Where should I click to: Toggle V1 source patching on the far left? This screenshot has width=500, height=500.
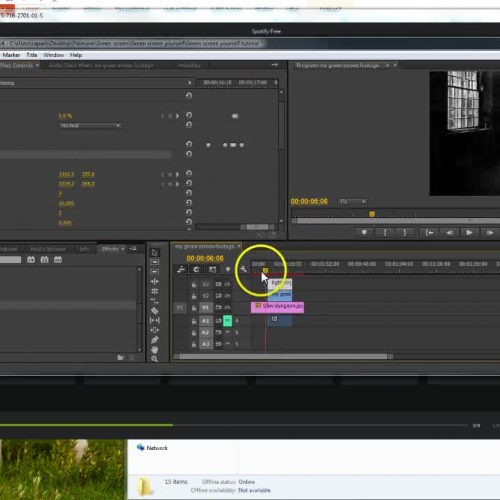[x=180, y=308]
